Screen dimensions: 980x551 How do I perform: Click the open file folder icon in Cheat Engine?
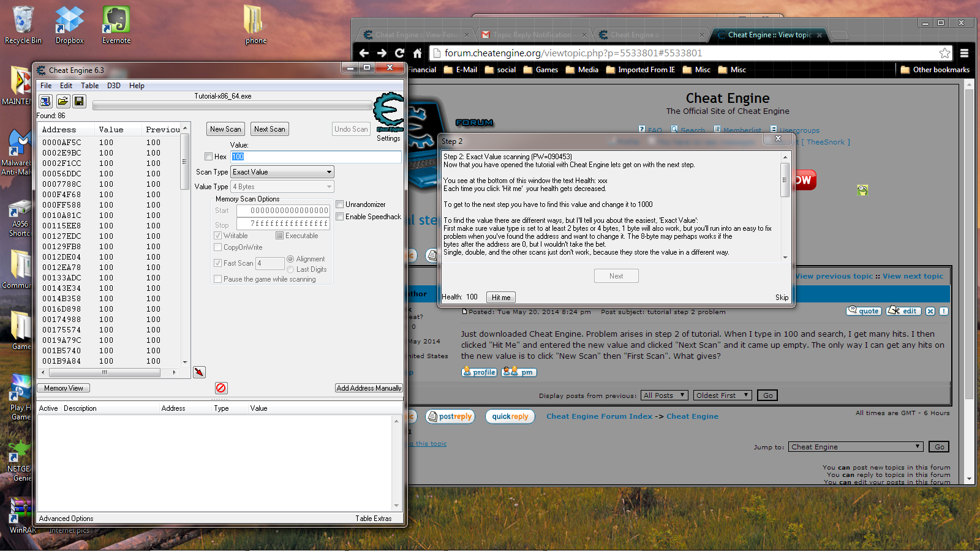point(62,101)
